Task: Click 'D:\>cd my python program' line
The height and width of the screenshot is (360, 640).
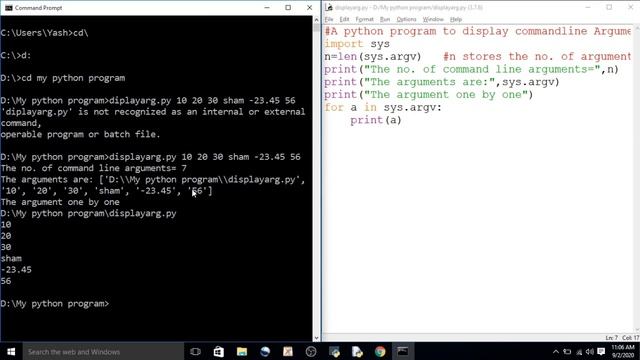Action: 63,78
